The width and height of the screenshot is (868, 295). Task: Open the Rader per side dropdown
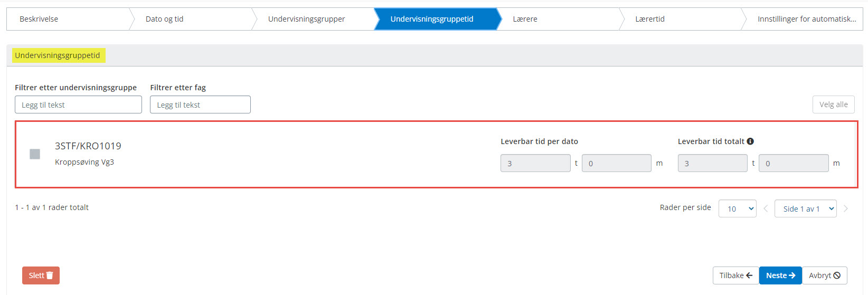pos(737,208)
